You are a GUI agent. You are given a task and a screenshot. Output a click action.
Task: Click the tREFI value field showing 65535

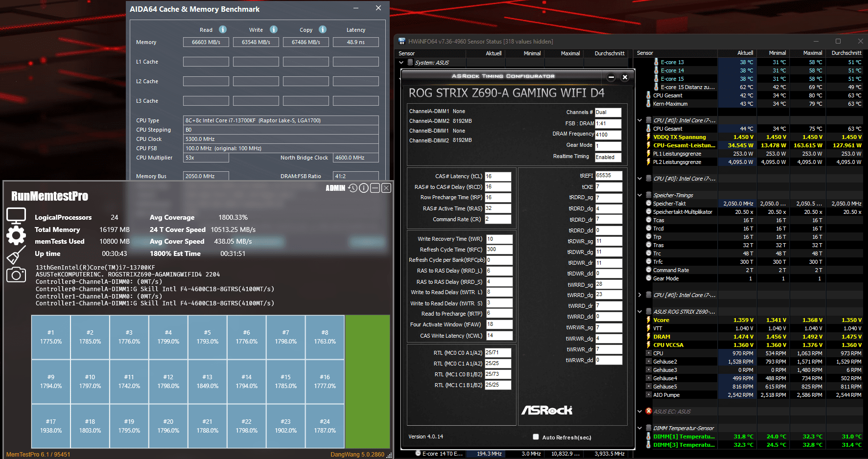point(609,175)
